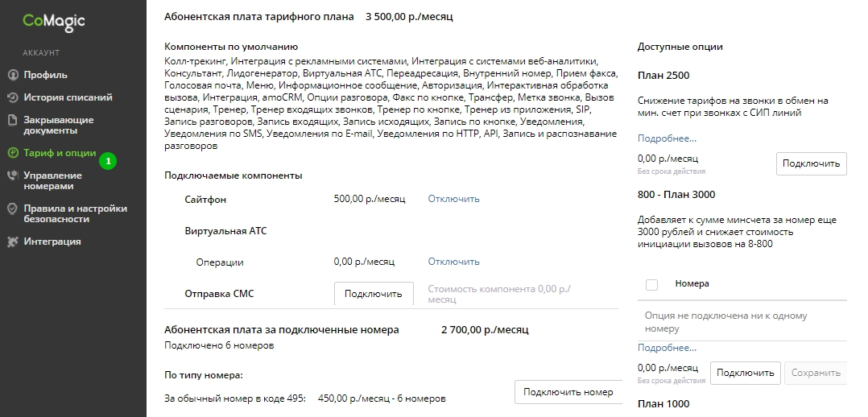The width and height of the screenshot is (868, 417).
Task: Click the green Tariff and options icon
Action: (x=12, y=153)
